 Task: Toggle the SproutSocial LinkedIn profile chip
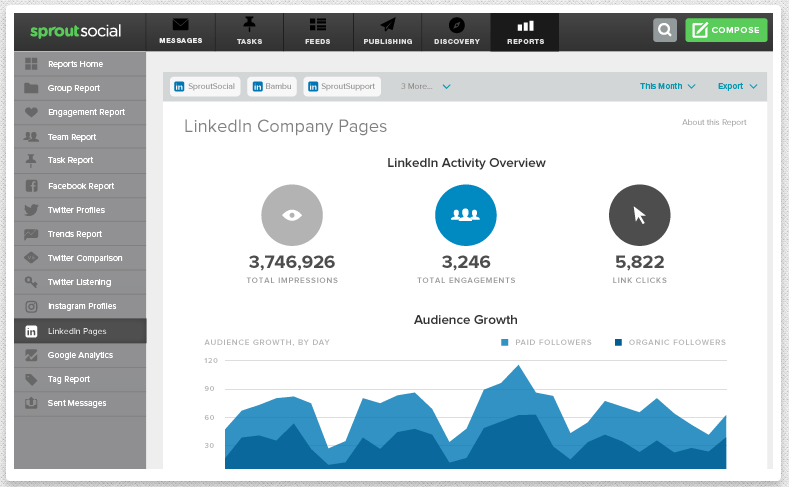205,87
